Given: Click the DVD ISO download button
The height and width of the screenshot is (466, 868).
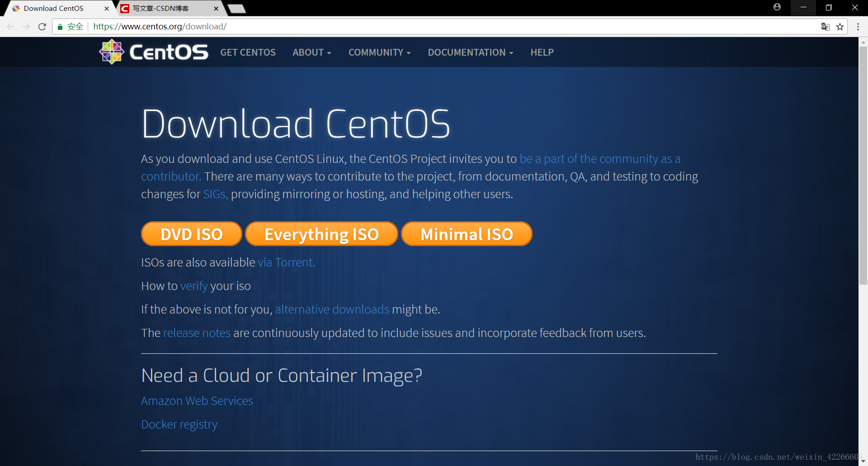Looking at the screenshot, I should [x=192, y=234].
